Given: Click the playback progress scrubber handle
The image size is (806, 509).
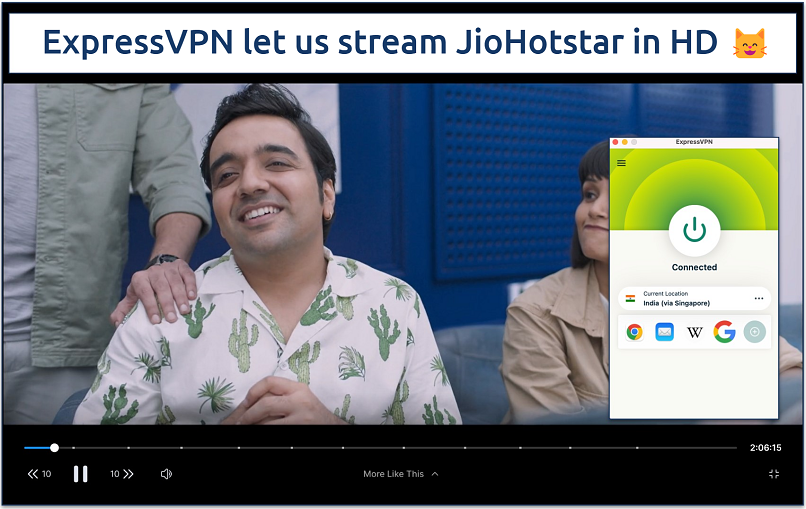Looking at the screenshot, I should point(54,448).
